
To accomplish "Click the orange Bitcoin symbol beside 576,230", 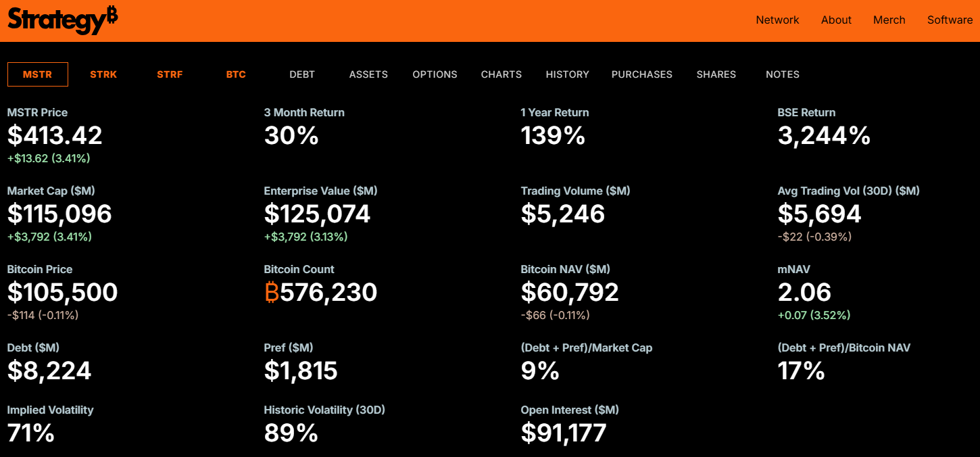I will [272, 293].
